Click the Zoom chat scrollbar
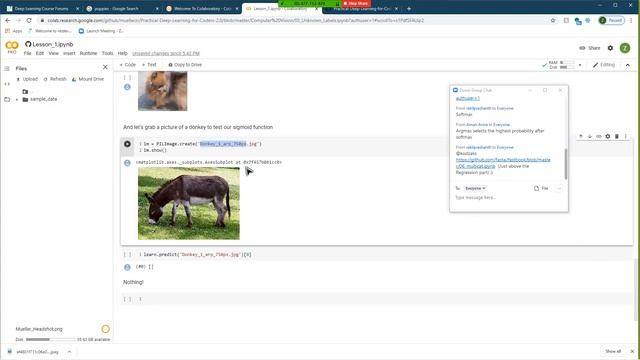 tap(566, 164)
